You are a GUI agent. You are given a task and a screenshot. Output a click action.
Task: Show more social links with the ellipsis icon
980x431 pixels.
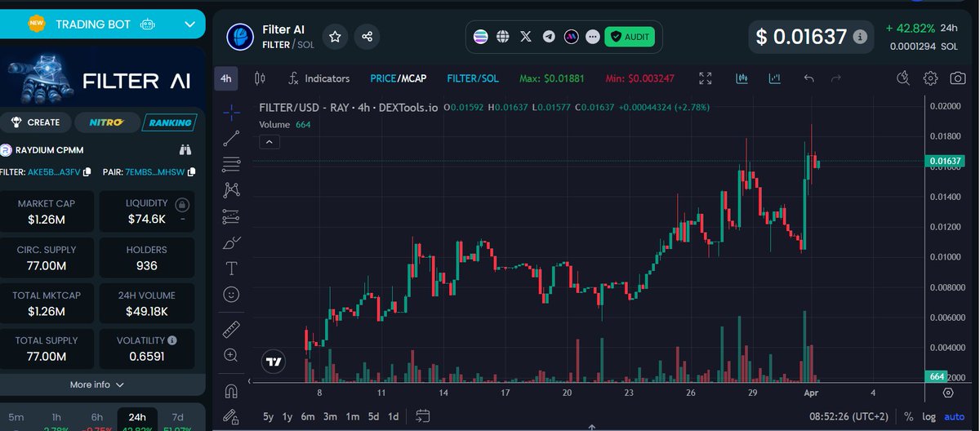593,37
